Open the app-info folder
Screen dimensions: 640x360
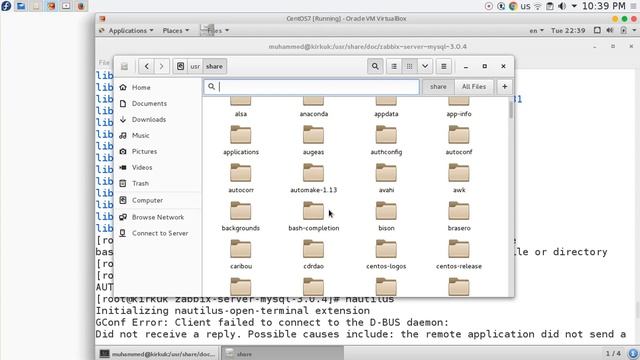[459, 107]
